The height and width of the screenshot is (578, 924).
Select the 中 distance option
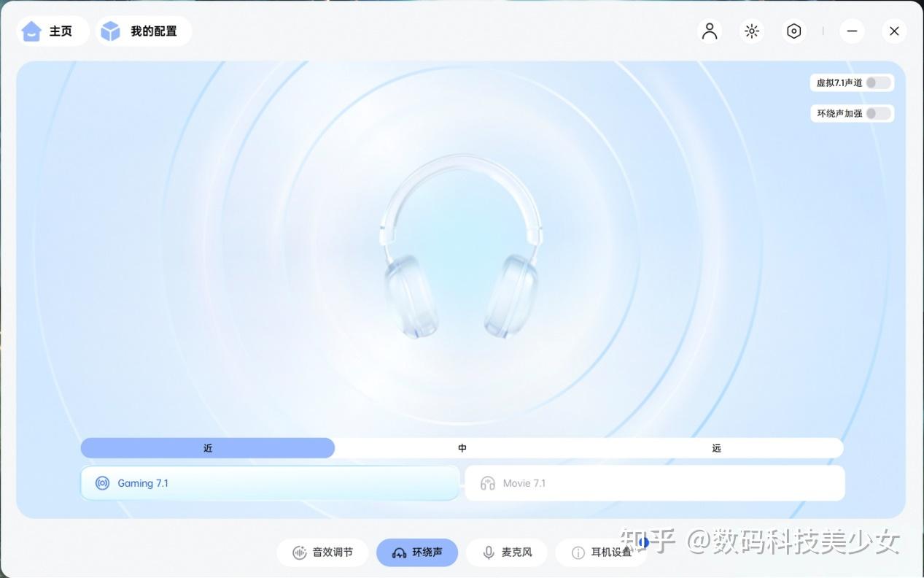(462, 448)
